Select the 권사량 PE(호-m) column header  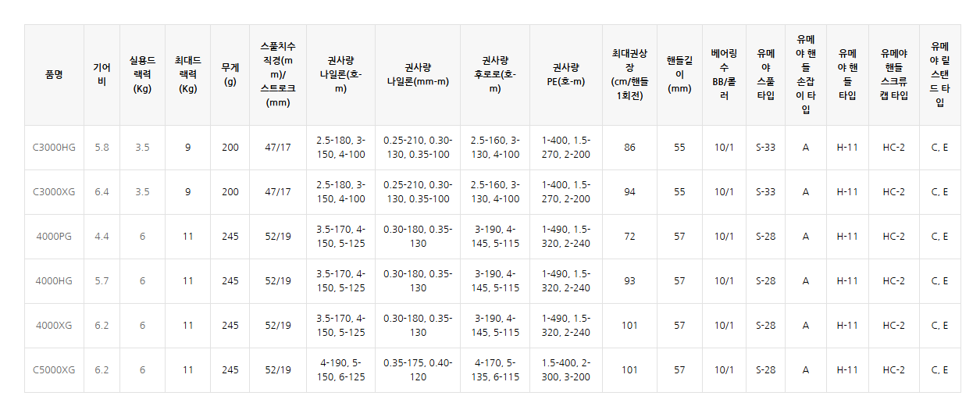[568, 75]
